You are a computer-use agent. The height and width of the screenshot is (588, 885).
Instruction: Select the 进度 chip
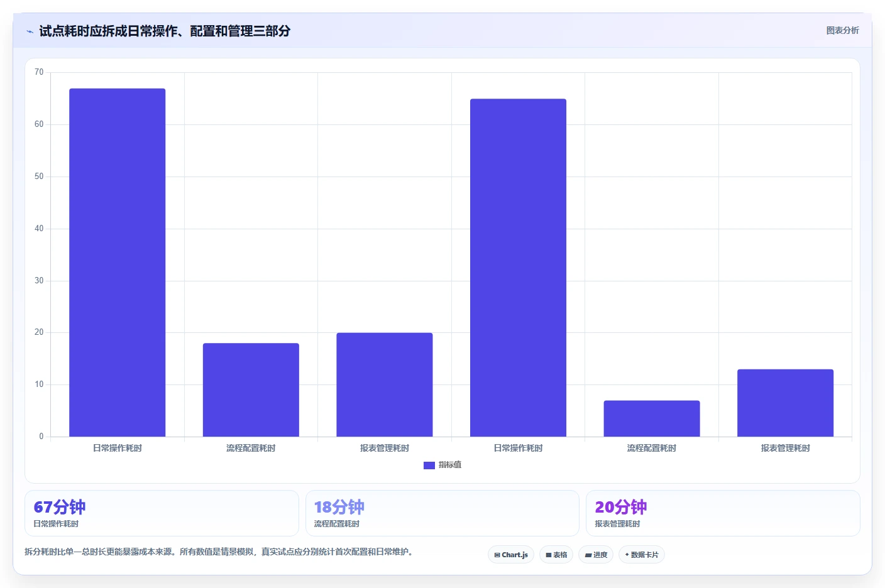click(596, 555)
